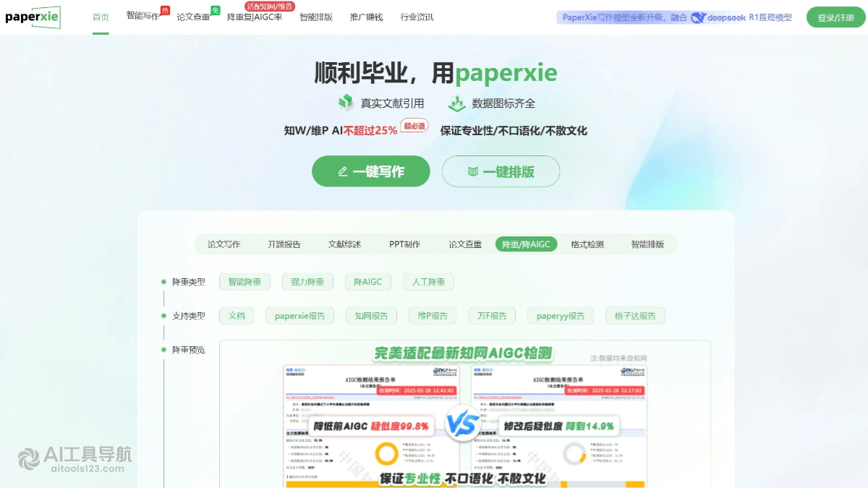Choose the paperyy报告 support type
Screen dimensions: 868x488
(561, 316)
